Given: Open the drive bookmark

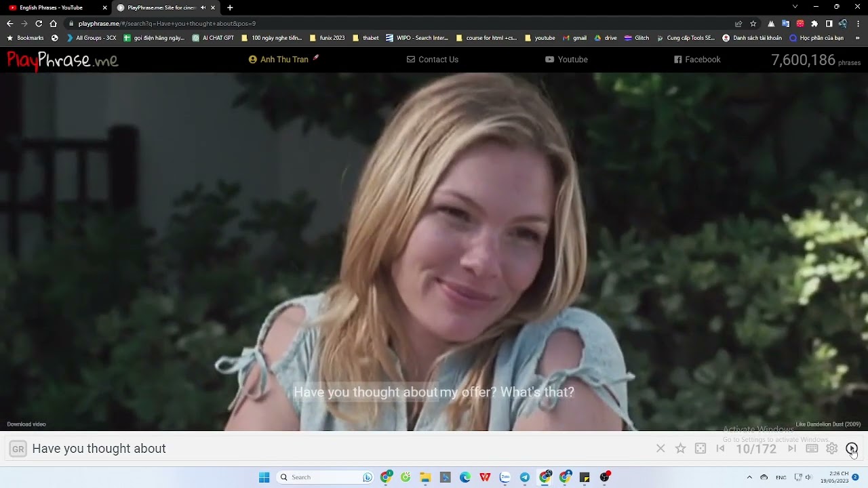Looking at the screenshot, I should 606,38.
